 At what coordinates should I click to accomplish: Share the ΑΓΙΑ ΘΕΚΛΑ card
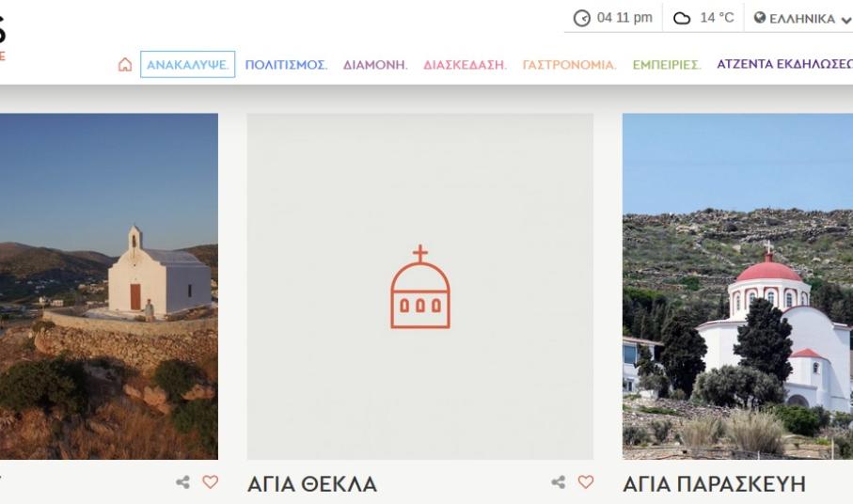point(558,482)
